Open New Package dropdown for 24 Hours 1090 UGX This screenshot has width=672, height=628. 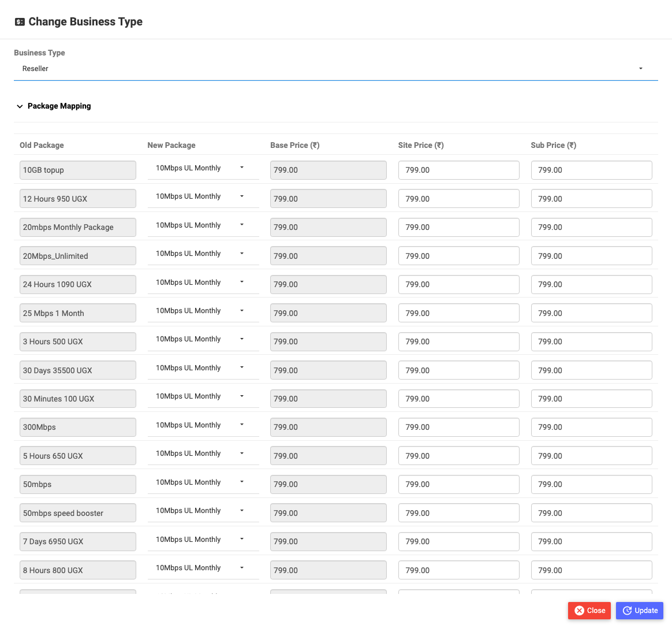pos(203,283)
